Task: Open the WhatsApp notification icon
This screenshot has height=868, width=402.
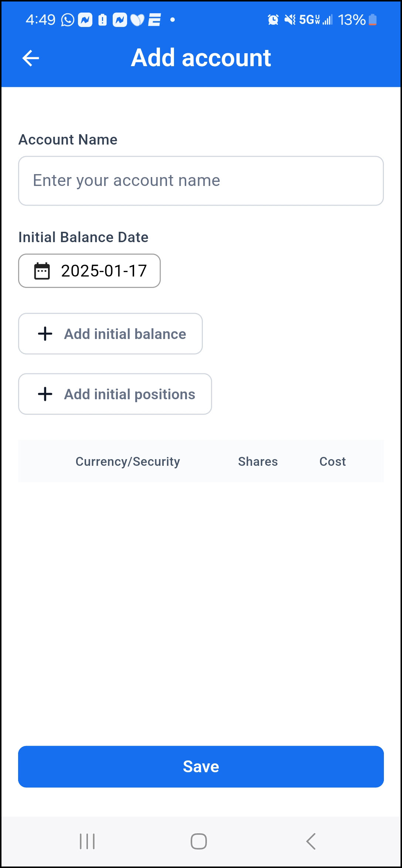Action: [68, 20]
